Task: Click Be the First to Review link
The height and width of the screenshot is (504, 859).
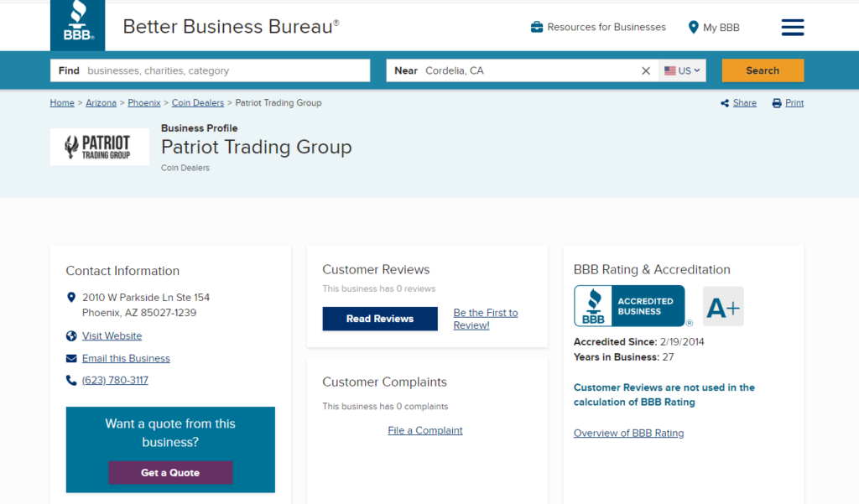Action: (486, 319)
